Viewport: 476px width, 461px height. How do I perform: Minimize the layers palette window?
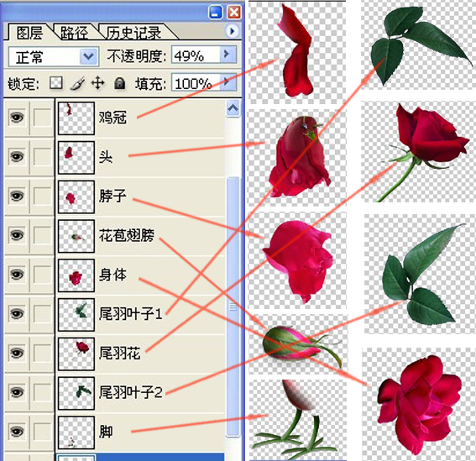coord(216,13)
